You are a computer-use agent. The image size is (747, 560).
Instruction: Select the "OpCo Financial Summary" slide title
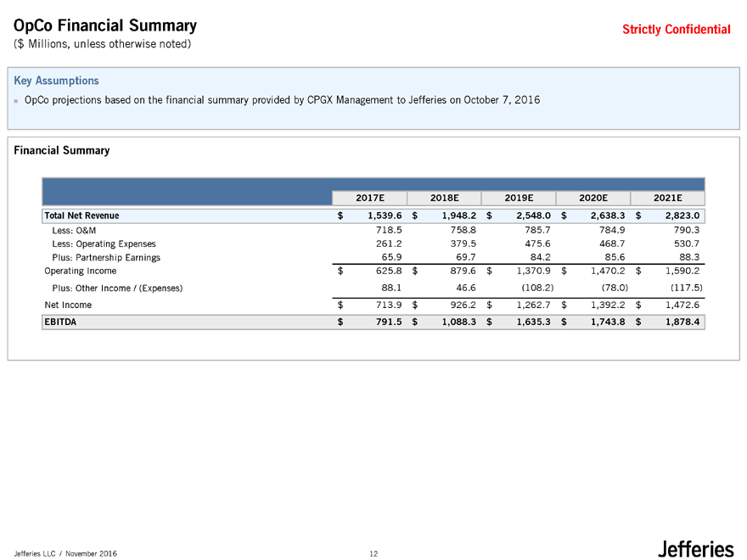point(105,27)
